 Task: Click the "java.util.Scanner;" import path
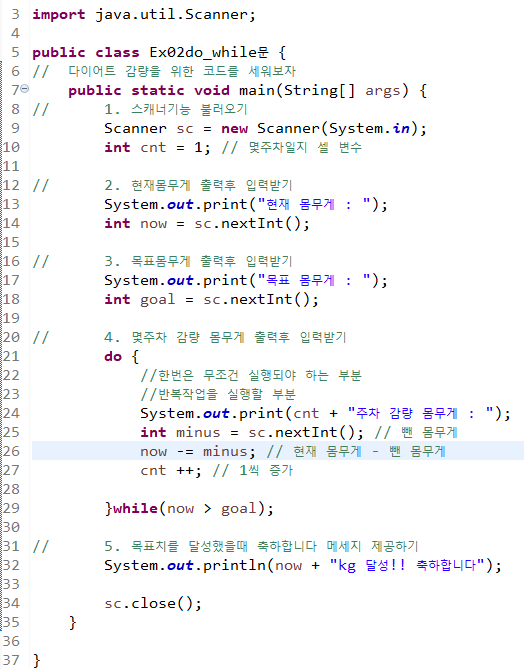click(175, 15)
